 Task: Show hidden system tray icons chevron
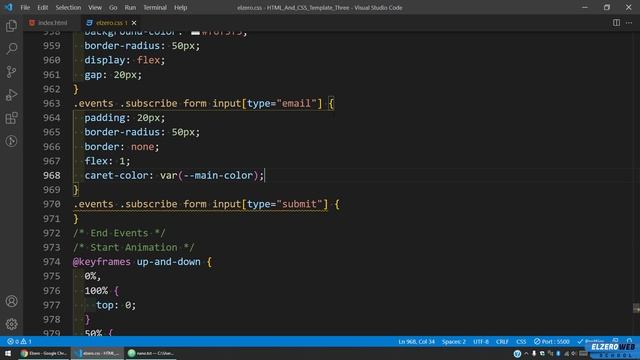point(526,353)
